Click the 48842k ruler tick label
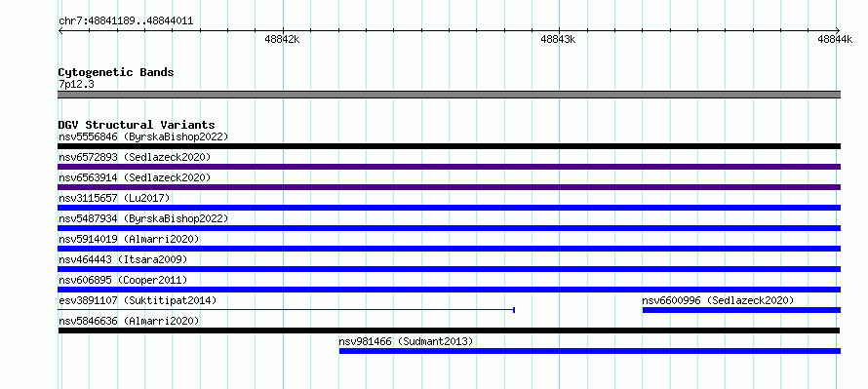 [282, 39]
